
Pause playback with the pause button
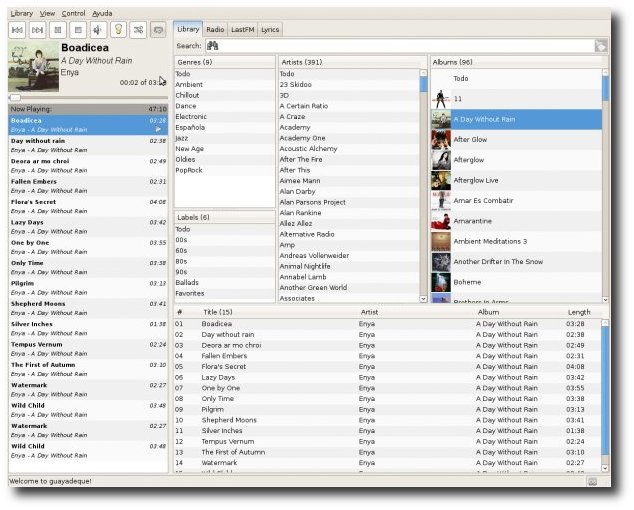[x=57, y=30]
